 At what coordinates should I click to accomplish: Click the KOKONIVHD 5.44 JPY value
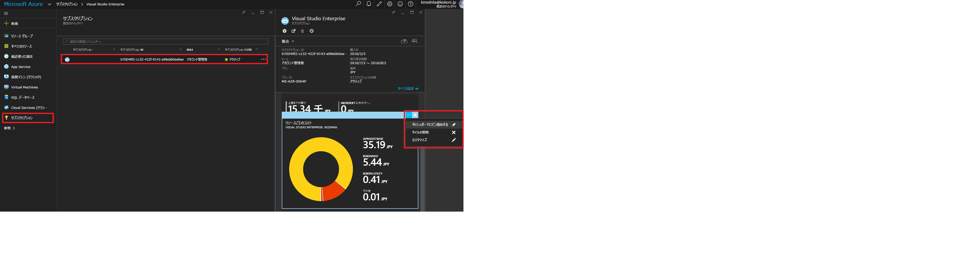click(376, 162)
